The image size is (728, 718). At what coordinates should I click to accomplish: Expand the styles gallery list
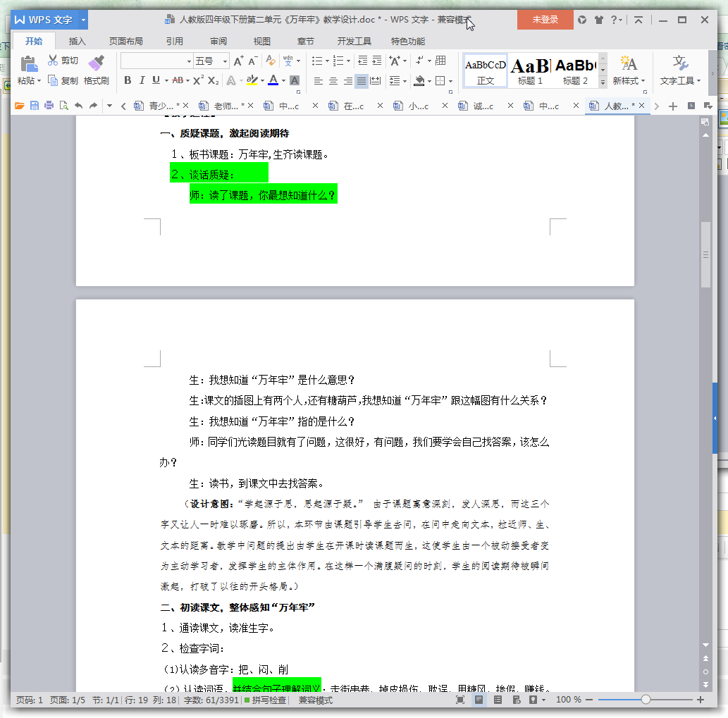[603, 82]
